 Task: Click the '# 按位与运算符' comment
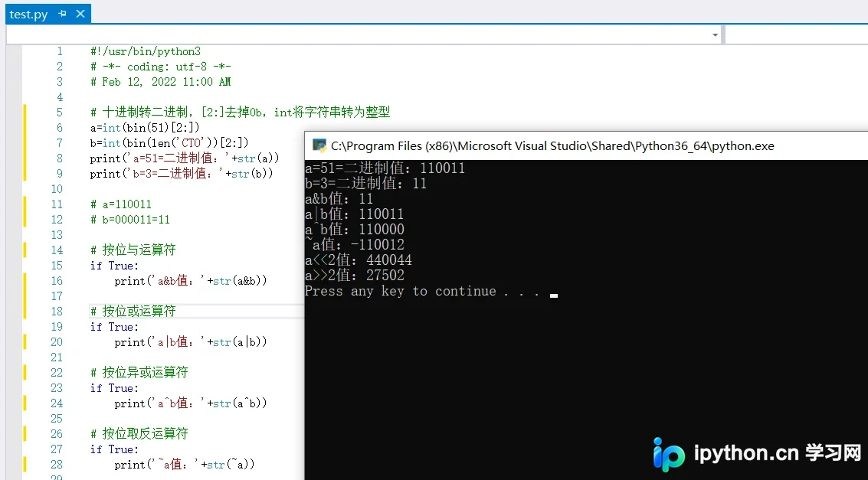click(x=133, y=250)
